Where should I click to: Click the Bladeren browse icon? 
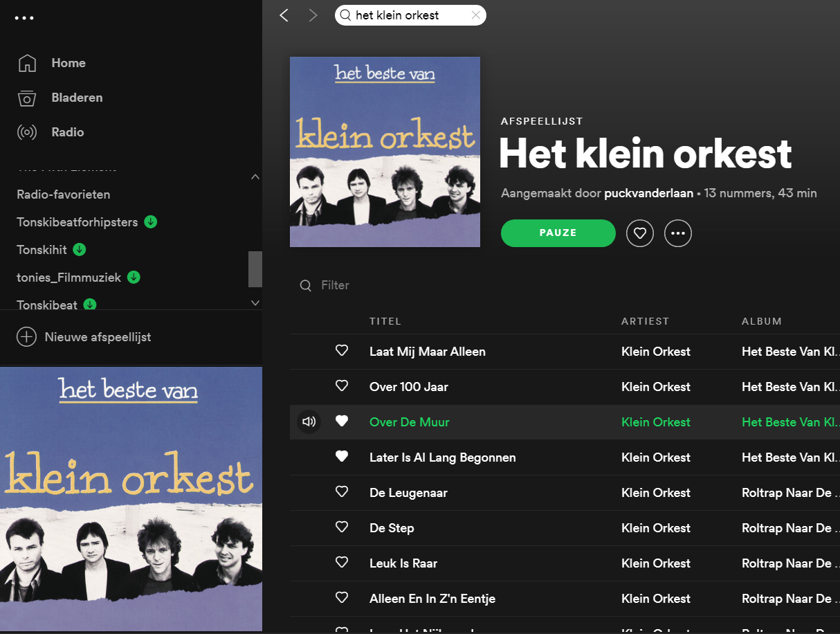point(27,98)
